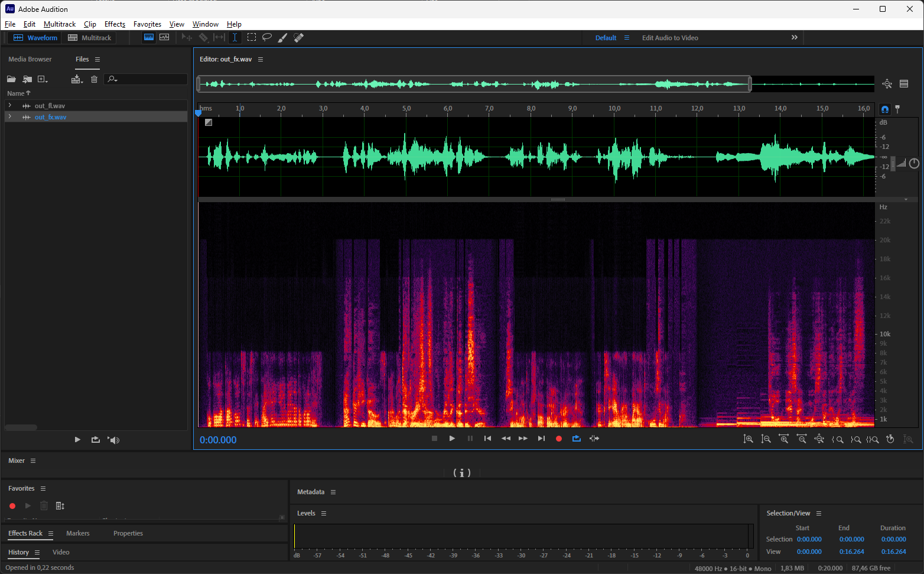Click the volume adjustment knob on waveform
Screen dimensions: 924x574
(x=914, y=164)
